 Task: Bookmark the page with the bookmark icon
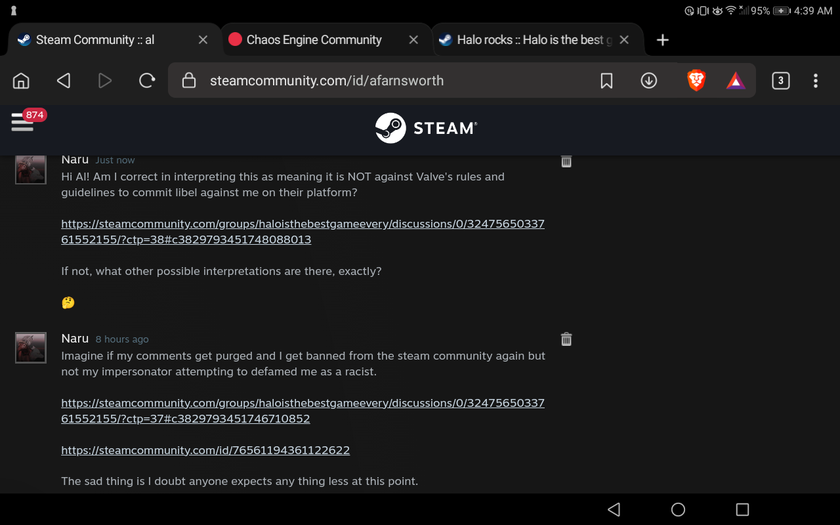click(606, 81)
